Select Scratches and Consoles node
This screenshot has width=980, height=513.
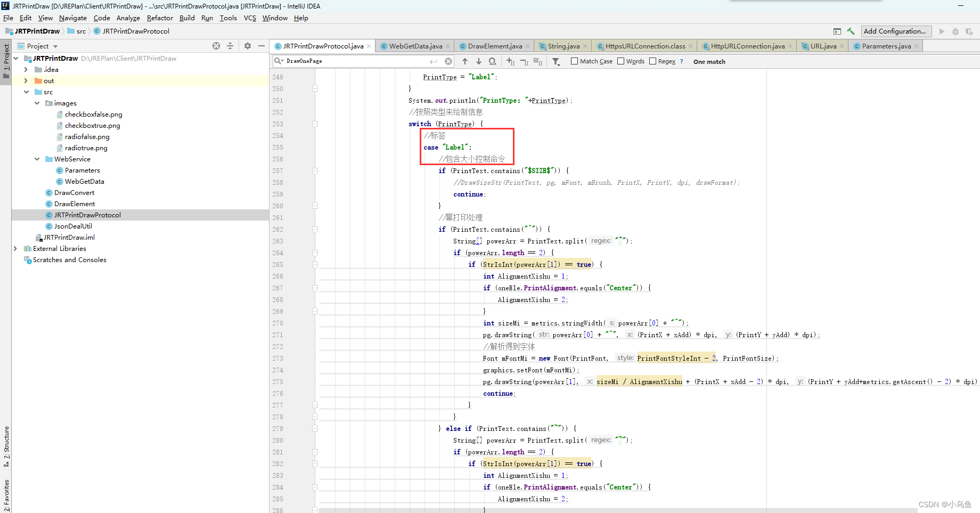click(69, 260)
